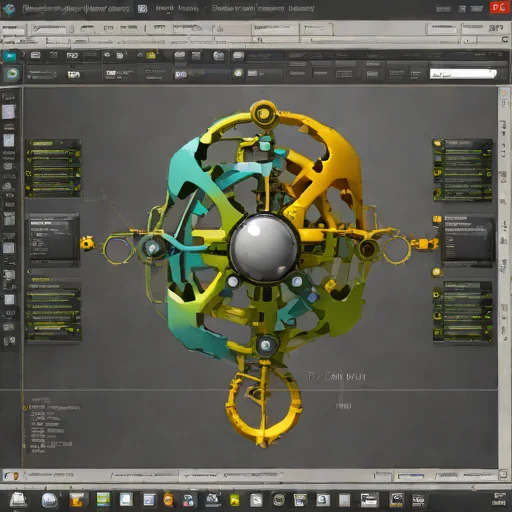
Task: Select the upper-left green node list panel
Action: [53, 168]
